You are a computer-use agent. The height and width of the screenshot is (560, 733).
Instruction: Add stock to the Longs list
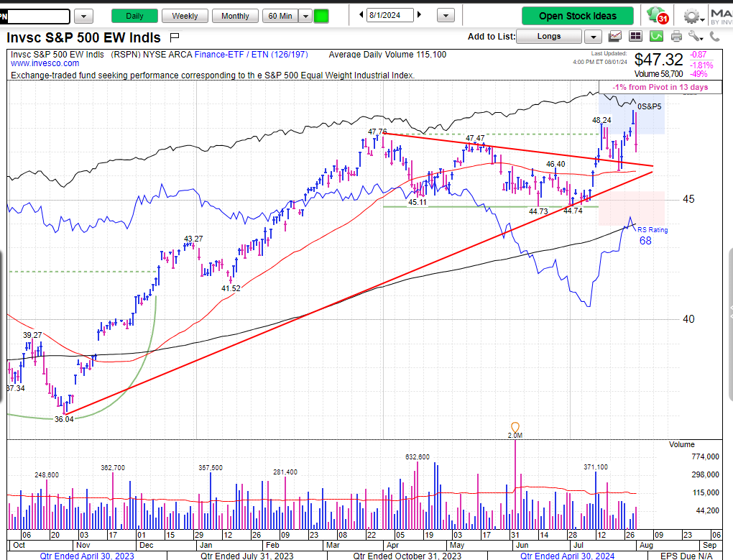549,36
